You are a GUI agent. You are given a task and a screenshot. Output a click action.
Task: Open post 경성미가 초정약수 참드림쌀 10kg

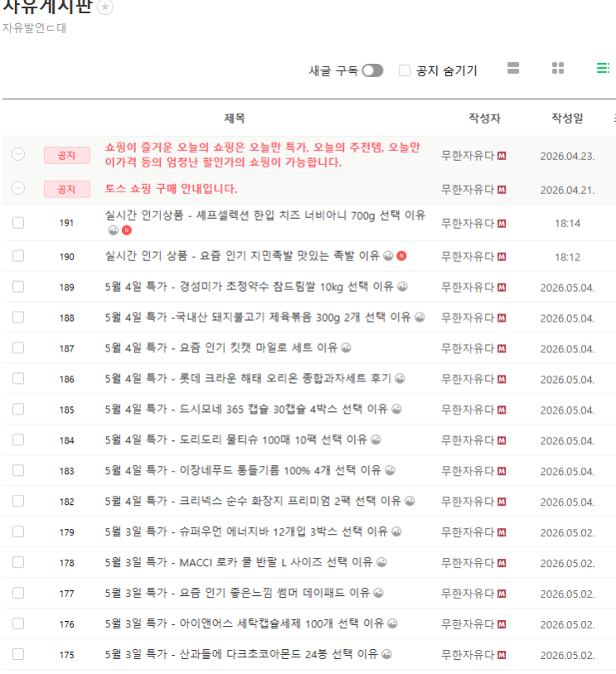tap(250, 287)
